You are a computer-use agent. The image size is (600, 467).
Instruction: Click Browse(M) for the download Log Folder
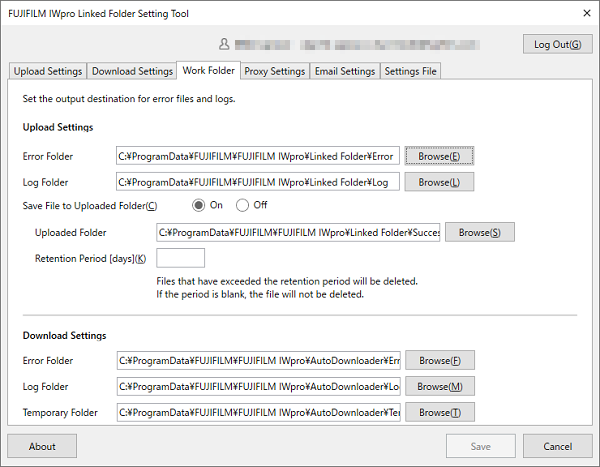440,387
